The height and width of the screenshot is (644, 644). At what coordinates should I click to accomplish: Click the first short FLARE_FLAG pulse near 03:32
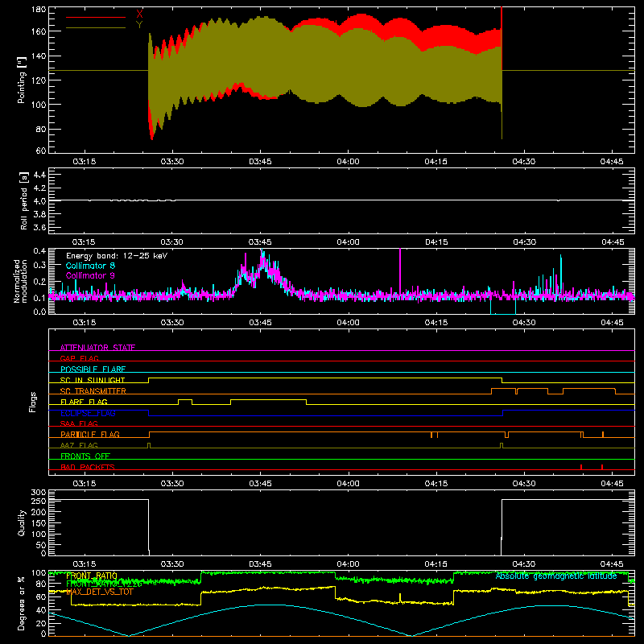coord(185,402)
